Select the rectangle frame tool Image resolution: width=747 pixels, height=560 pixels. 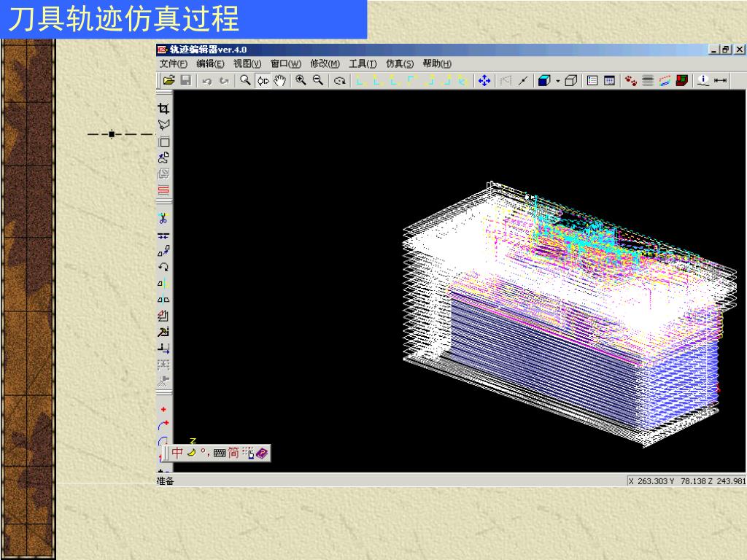click(x=163, y=141)
